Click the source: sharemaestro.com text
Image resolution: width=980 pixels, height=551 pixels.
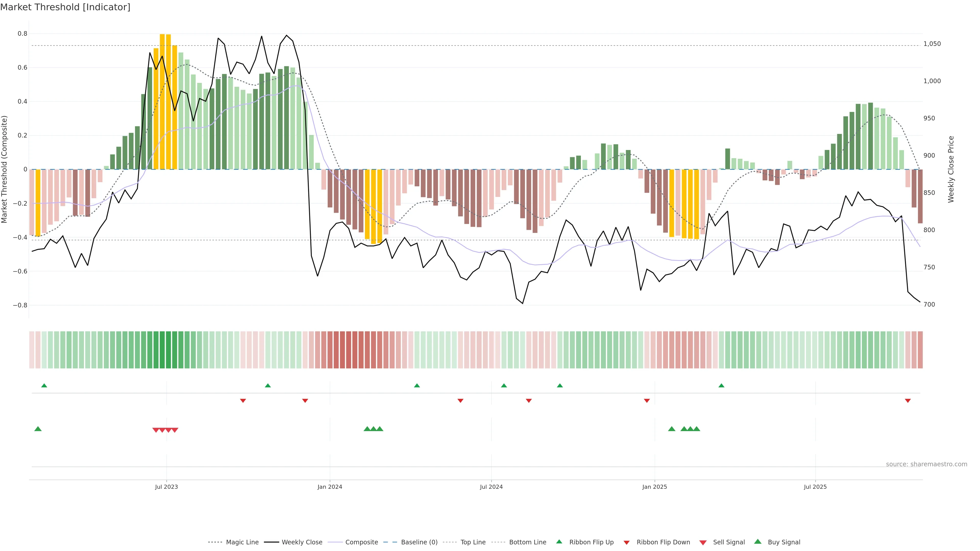click(926, 464)
